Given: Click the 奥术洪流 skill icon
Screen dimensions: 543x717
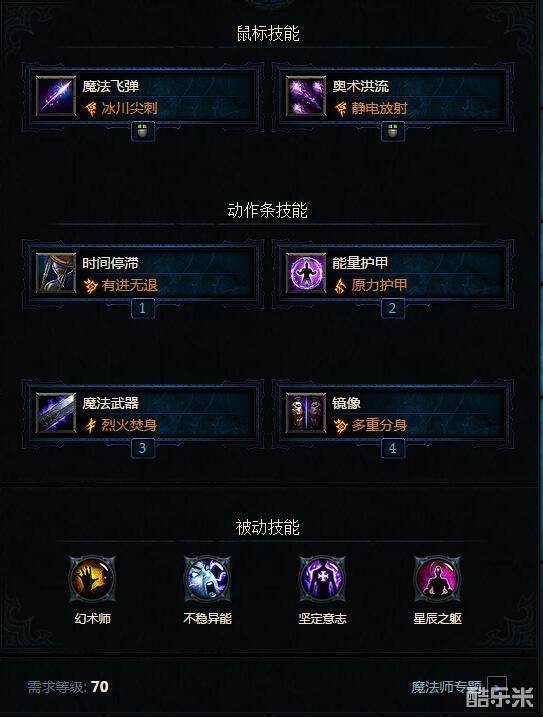Looking at the screenshot, I should coord(306,96).
